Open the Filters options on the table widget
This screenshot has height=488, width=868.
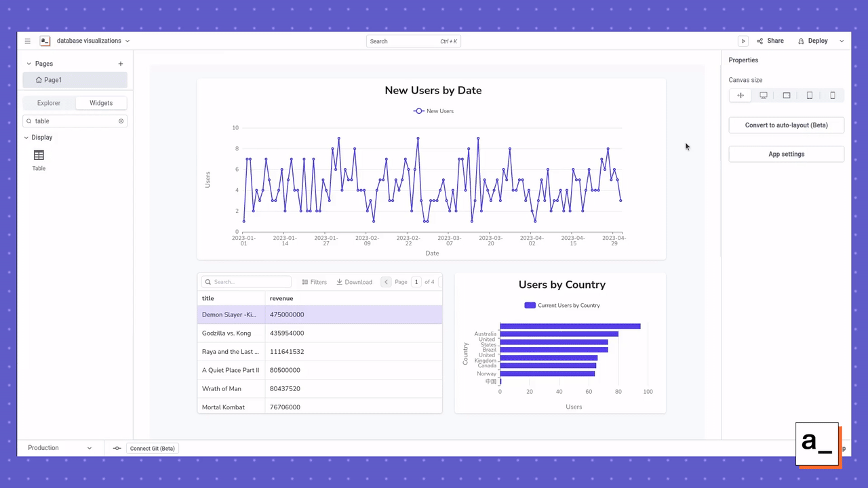tap(314, 282)
